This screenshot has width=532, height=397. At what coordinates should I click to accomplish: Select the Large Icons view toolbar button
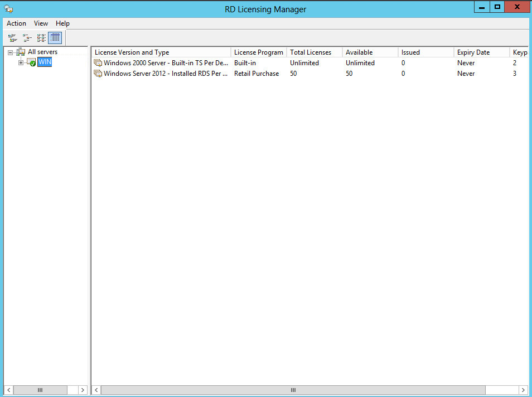click(13, 38)
